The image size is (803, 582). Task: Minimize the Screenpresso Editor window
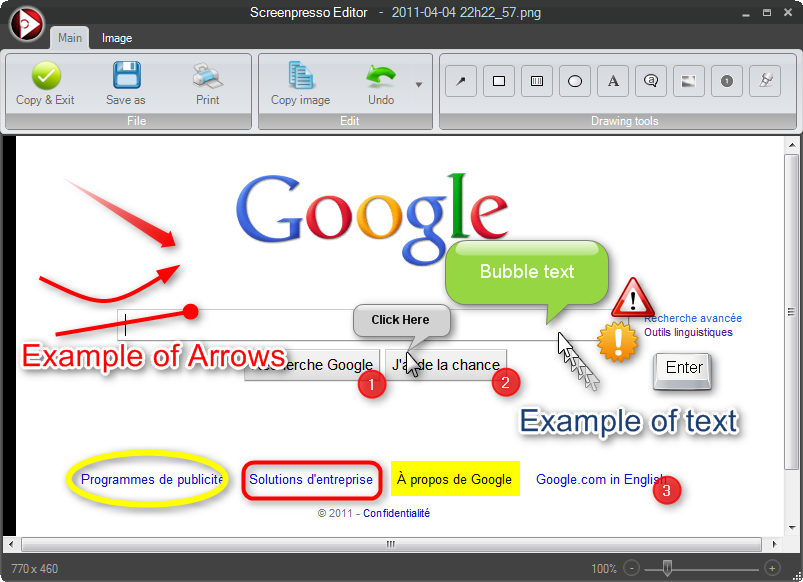(x=746, y=13)
